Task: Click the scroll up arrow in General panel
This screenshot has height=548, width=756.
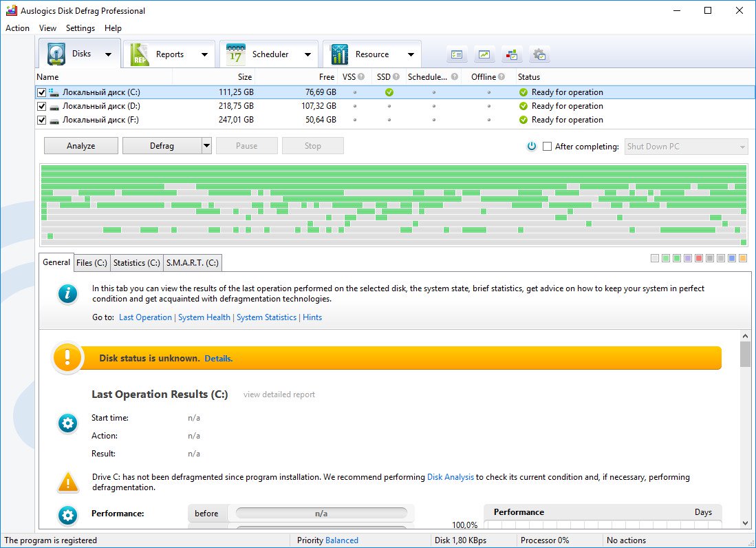Action: pos(746,336)
